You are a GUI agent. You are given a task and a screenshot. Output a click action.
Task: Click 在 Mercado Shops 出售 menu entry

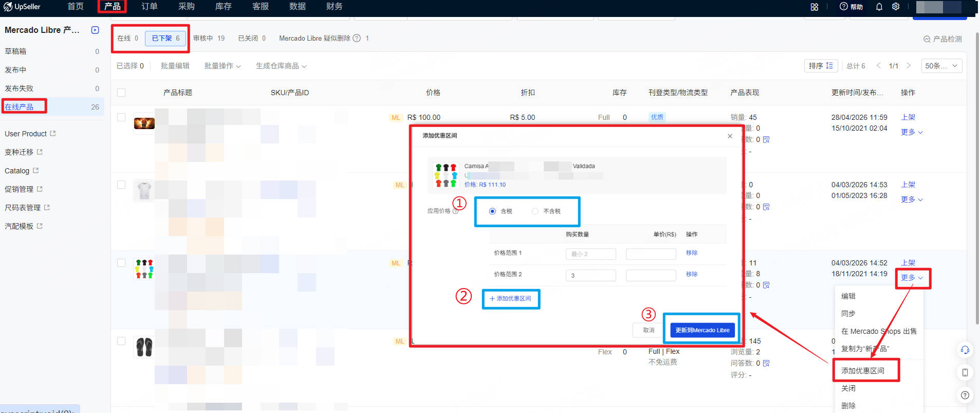tap(879, 331)
